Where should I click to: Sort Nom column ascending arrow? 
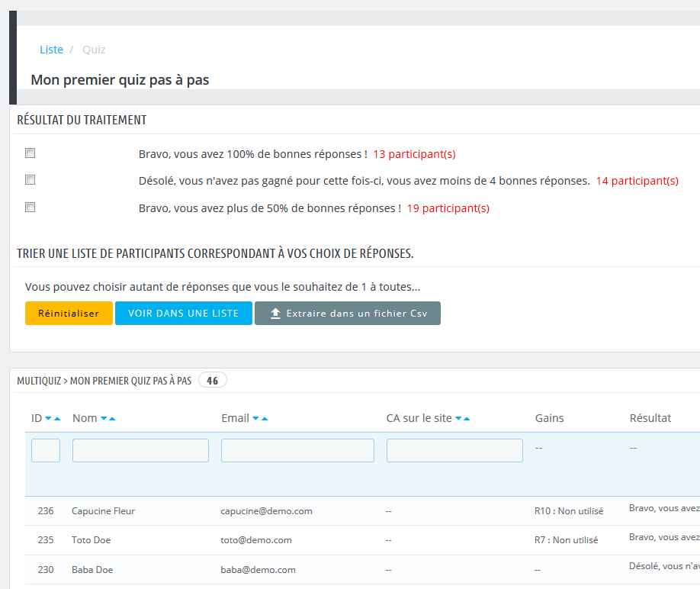[112, 419]
